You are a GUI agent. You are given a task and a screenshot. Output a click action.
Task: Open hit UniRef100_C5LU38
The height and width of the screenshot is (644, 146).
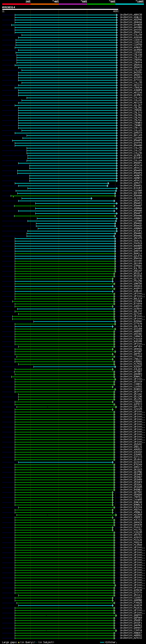pyautogui.click(x=131, y=55)
